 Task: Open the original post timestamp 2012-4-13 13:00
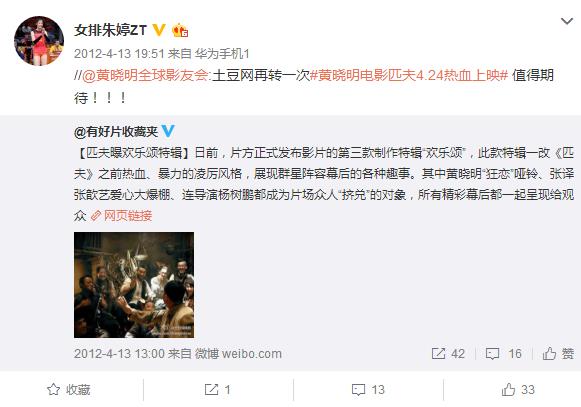(x=119, y=354)
